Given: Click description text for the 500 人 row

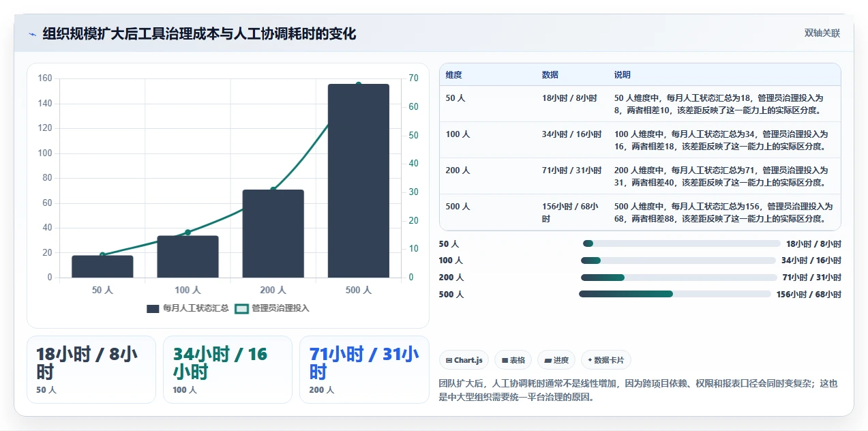Looking at the screenshot, I should 723,213.
